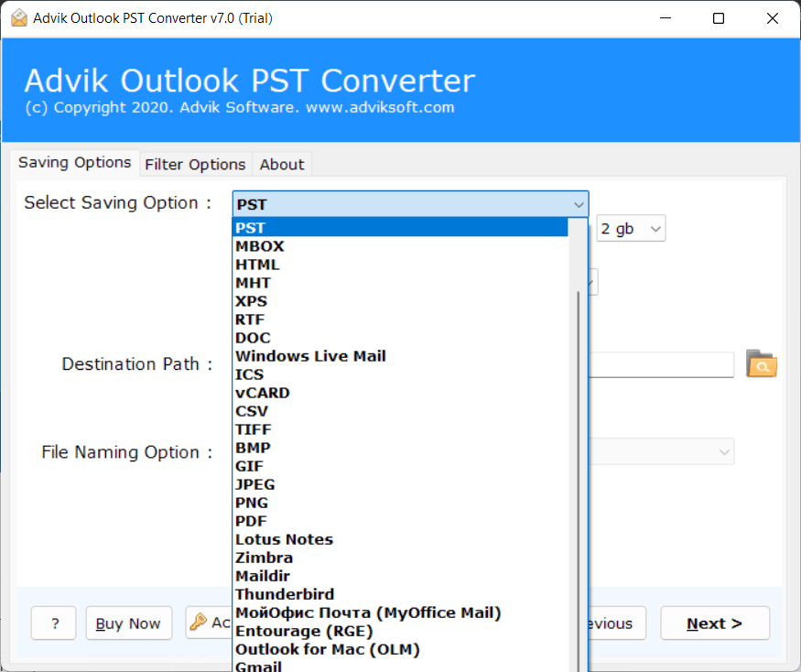The width and height of the screenshot is (801, 672).
Task: Open the File Naming Option dropdown
Action: [x=662, y=451]
